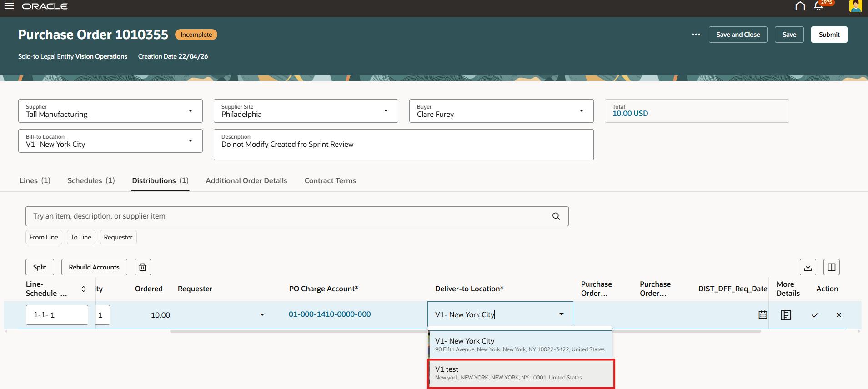This screenshot has width=868, height=389.
Task: Click the search magnifier icon
Action: click(x=556, y=216)
